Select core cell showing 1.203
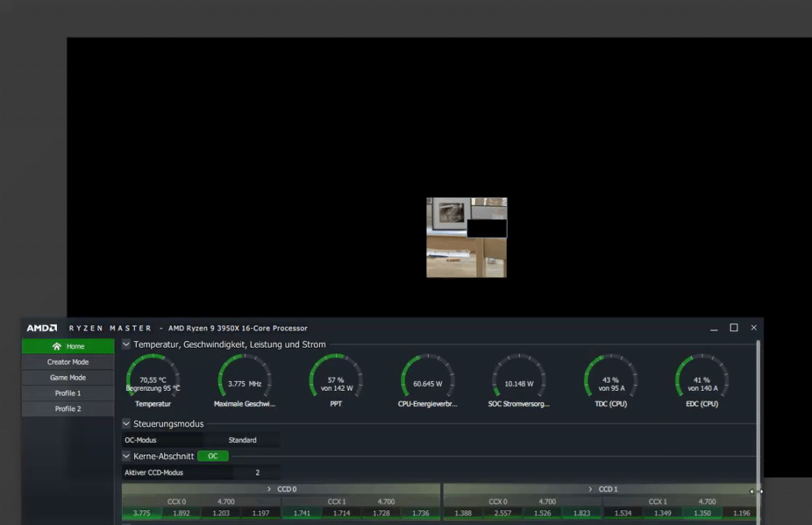 [221, 513]
